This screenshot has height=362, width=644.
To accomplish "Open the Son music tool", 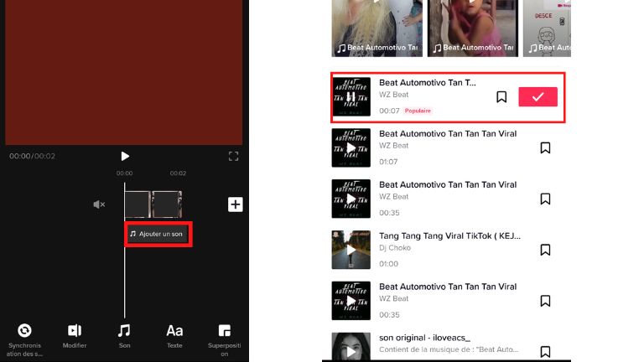I will click(x=124, y=336).
